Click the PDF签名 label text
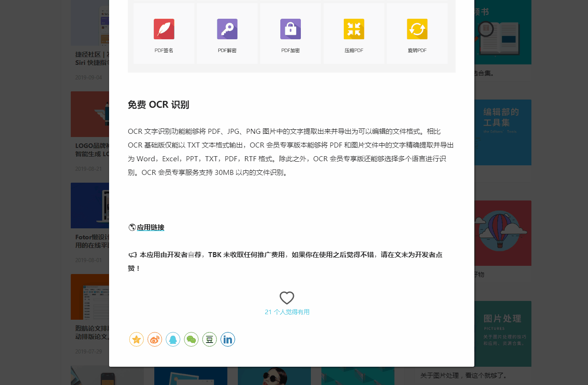 164,50
